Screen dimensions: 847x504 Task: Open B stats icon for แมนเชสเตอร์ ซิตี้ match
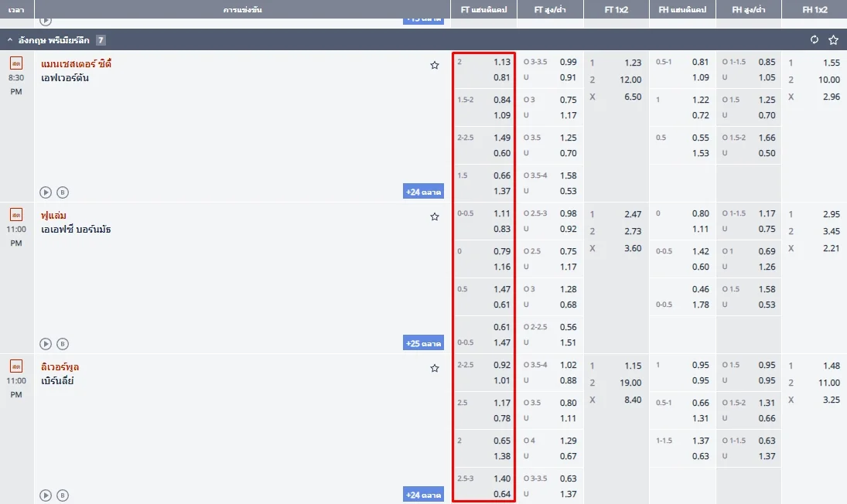click(63, 192)
